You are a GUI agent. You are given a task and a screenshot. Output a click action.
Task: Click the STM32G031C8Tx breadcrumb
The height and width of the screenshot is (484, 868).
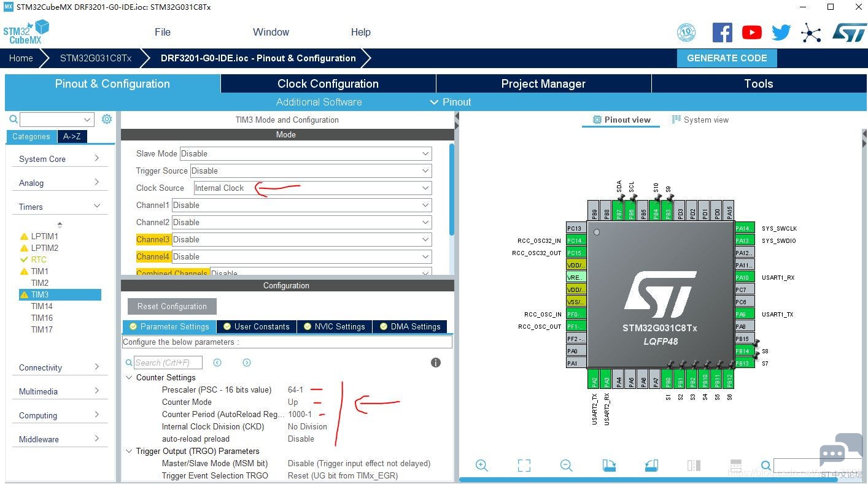point(96,58)
